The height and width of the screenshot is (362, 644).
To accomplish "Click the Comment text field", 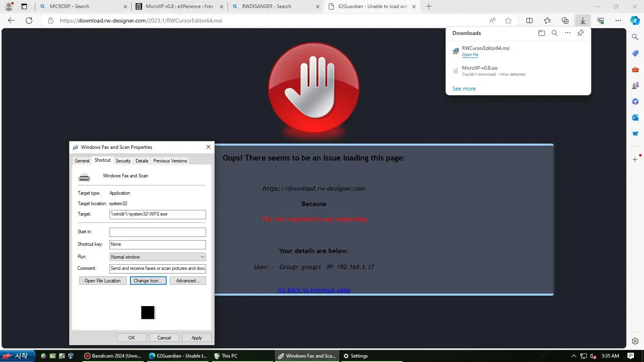I will 158,268.
